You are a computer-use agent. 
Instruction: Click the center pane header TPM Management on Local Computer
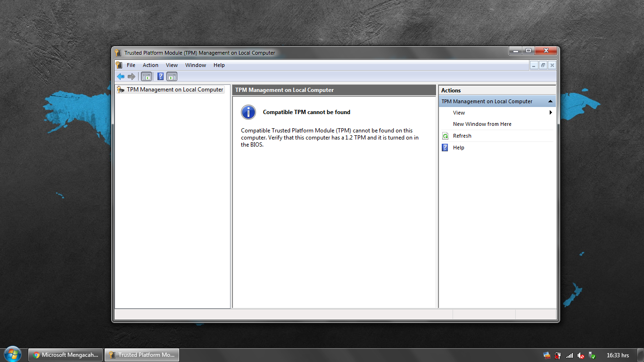coord(334,90)
